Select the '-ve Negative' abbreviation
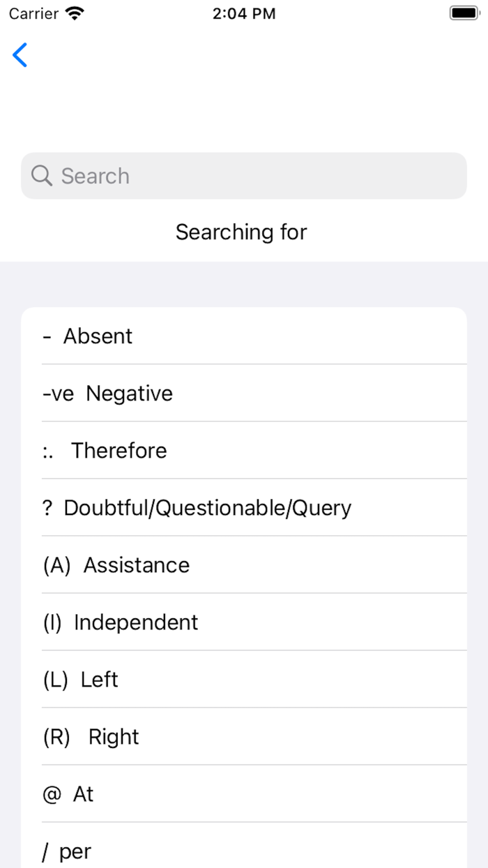Viewport: 488px width, 868px height. [244, 393]
